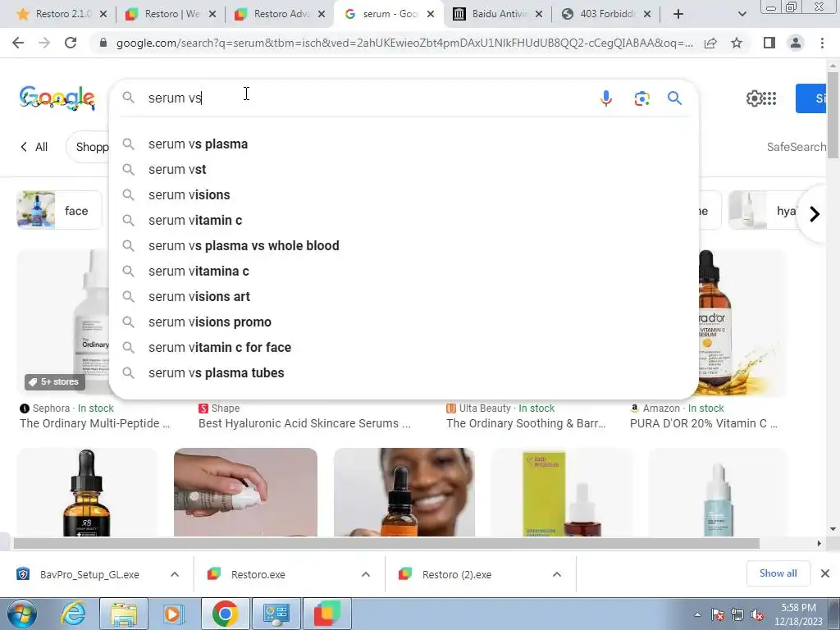Select suggestion 'serum vst'
The height and width of the screenshot is (630, 840).
[404, 169]
